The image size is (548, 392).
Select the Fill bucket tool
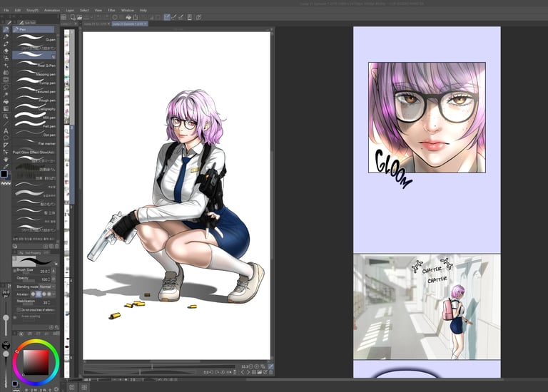click(6, 101)
